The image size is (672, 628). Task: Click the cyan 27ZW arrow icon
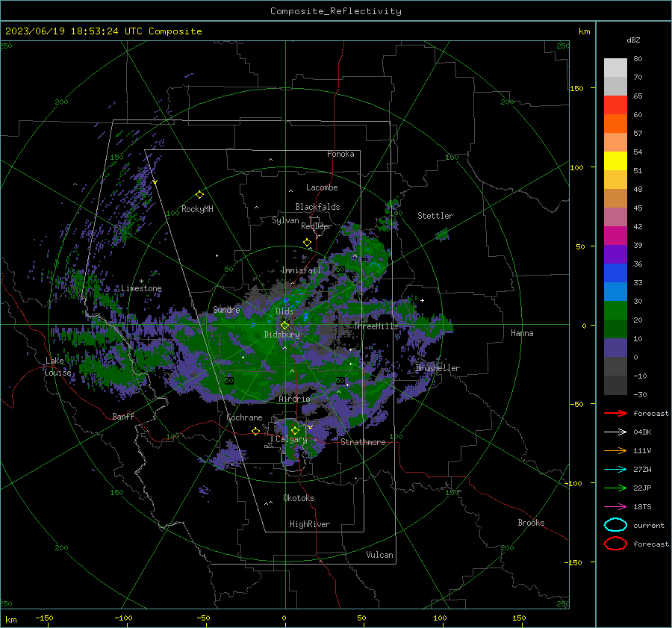click(x=615, y=469)
